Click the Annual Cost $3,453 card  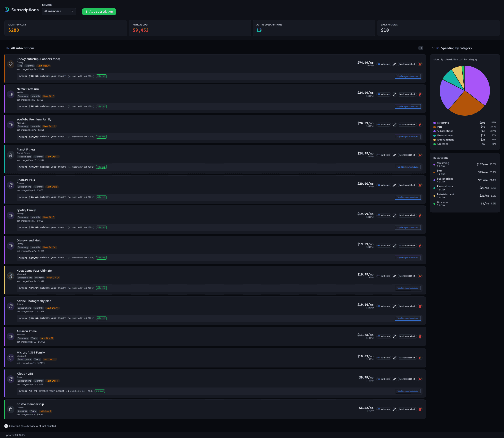(190, 28)
